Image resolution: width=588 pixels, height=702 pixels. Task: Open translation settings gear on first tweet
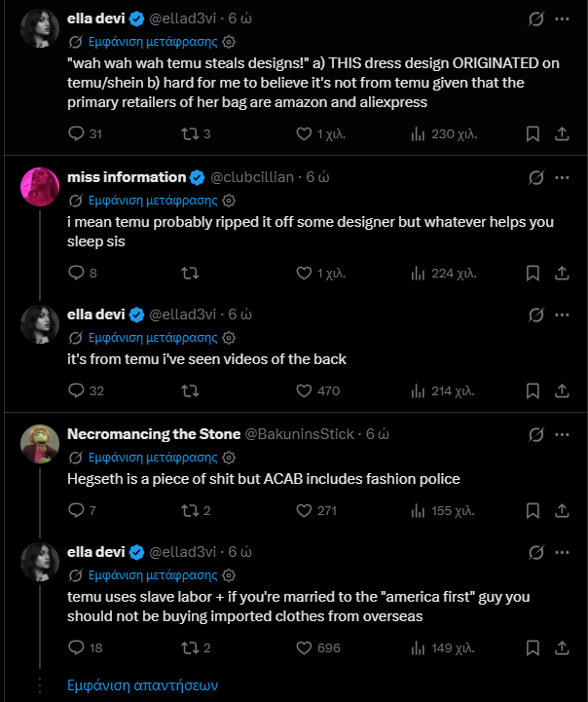coord(229,43)
